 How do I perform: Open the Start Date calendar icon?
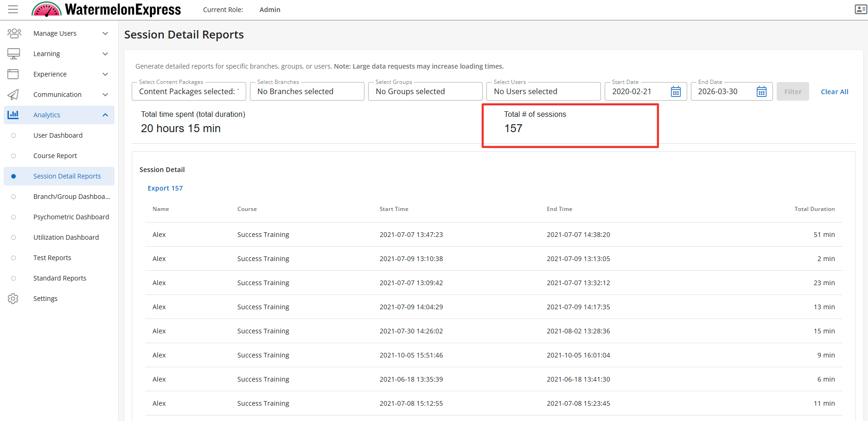pos(676,92)
